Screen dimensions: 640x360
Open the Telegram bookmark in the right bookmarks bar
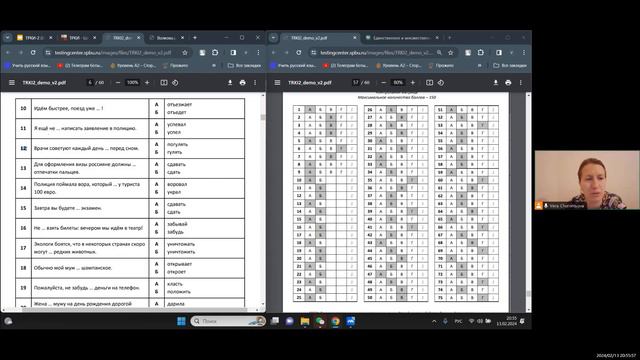(346, 65)
